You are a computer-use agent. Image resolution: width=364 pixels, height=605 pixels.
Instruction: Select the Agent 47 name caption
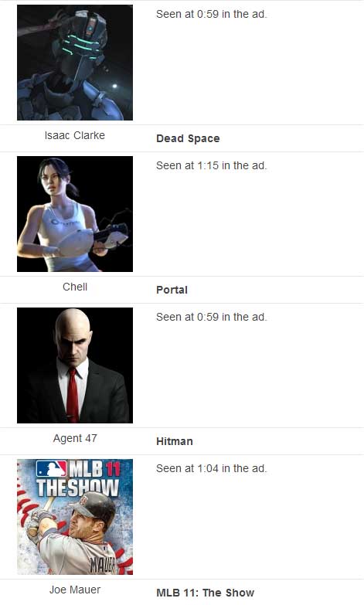click(x=75, y=438)
